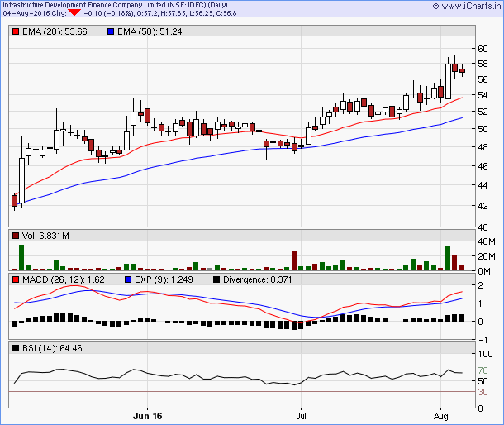Click the red down-arrow change indicator
This screenshot has width=504, height=425.
74,12
